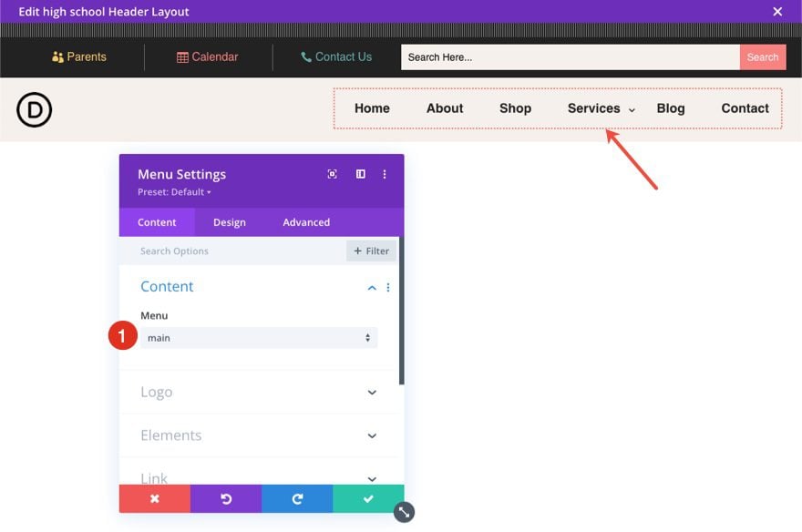Open the expand modal fullscreen icon
The height and width of the screenshot is (532, 802).
point(332,174)
